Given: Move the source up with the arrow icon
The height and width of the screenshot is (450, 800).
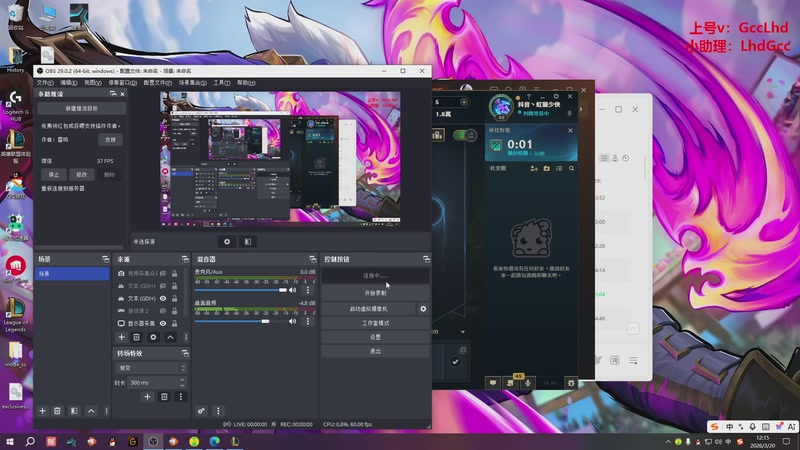Looking at the screenshot, I should (170, 337).
